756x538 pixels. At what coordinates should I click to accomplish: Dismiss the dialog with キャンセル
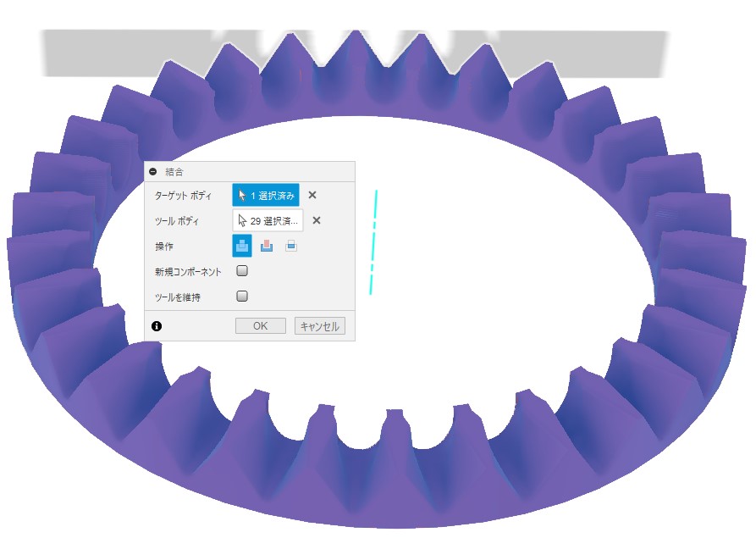(320, 326)
